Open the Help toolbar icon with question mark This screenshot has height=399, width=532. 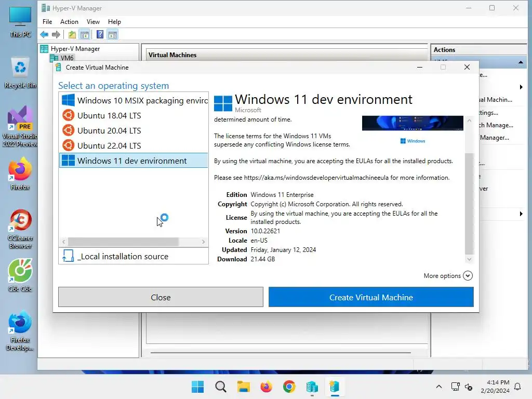[100, 35]
